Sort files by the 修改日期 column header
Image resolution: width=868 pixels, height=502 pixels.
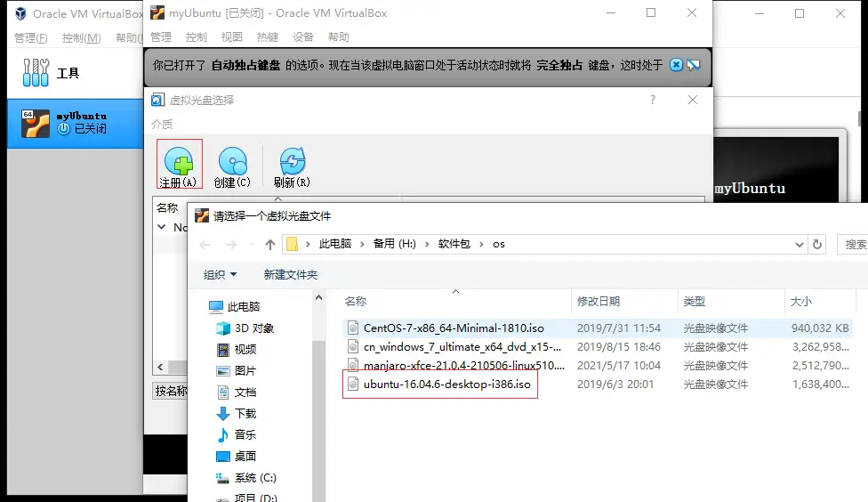599,302
